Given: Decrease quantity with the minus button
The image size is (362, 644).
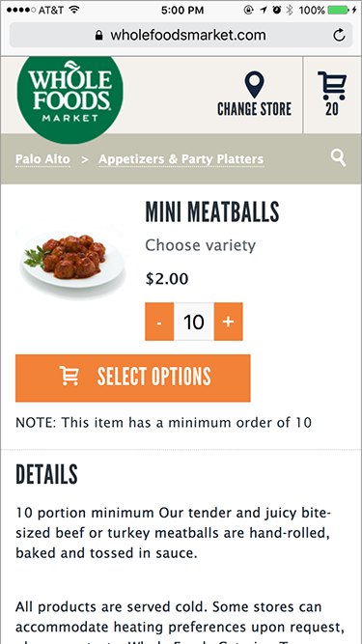Looking at the screenshot, I should (159, 322).
